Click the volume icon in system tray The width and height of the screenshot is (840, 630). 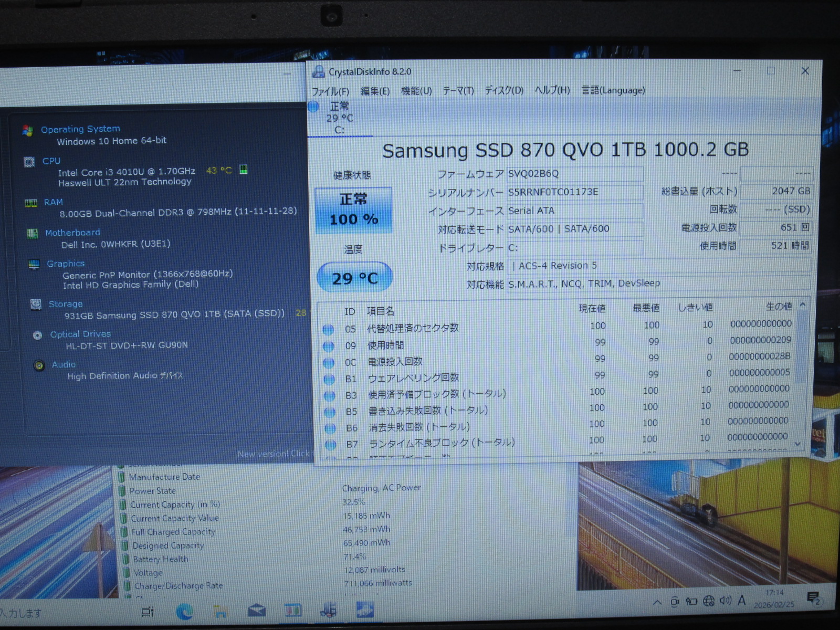pos(725,601)
